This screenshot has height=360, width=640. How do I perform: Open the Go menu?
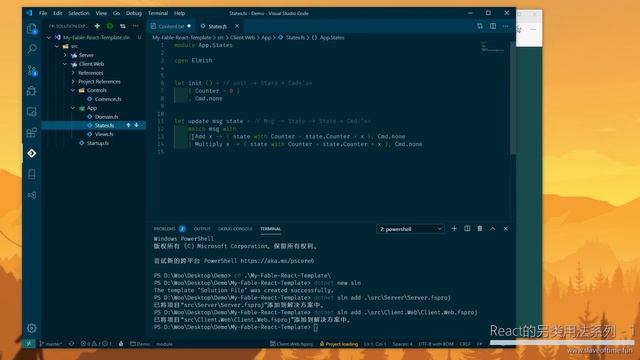pyautogui.click(x=116, y=13)
